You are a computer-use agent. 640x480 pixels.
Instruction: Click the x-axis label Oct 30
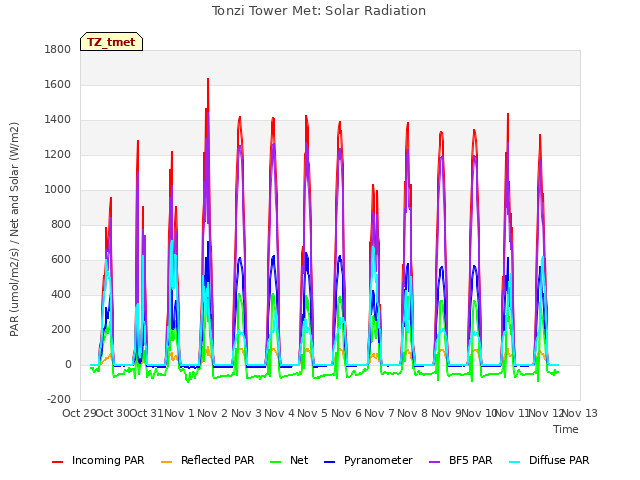pos(113,413)
